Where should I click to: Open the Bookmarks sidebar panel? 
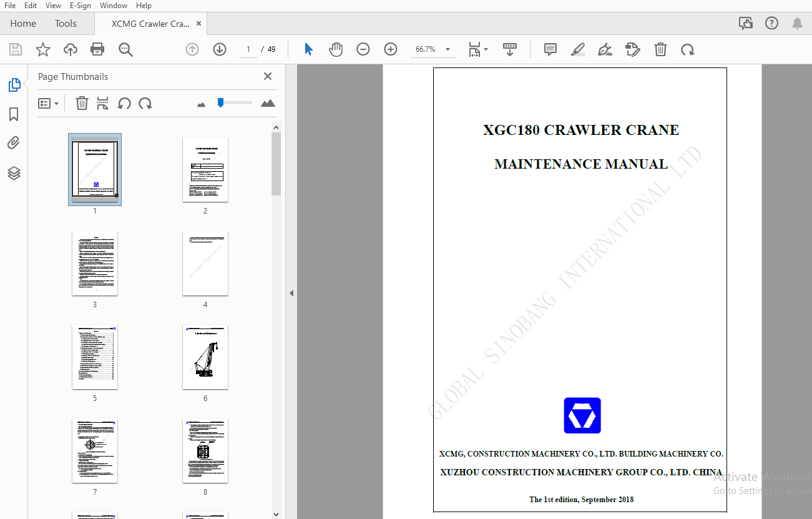click(x=14, y=114)
